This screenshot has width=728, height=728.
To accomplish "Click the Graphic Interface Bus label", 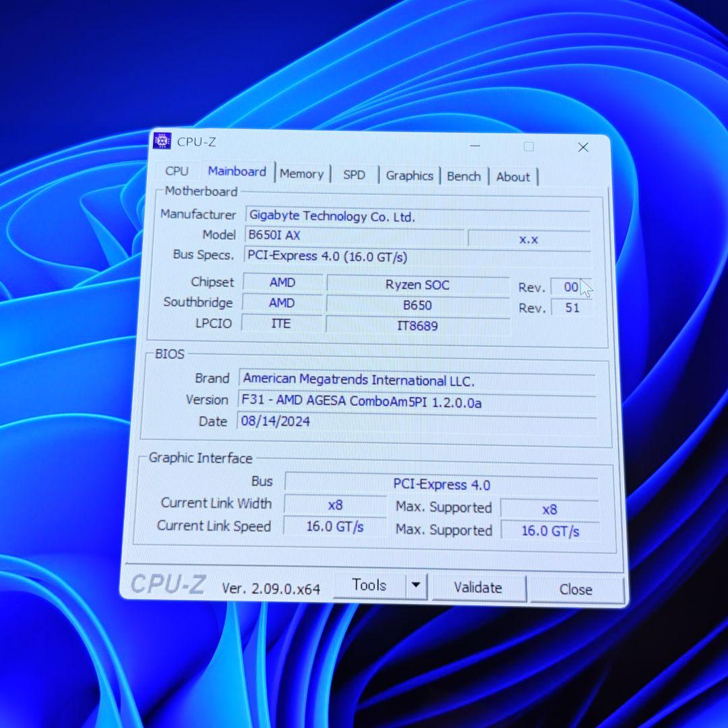I will tap(262, 481).
